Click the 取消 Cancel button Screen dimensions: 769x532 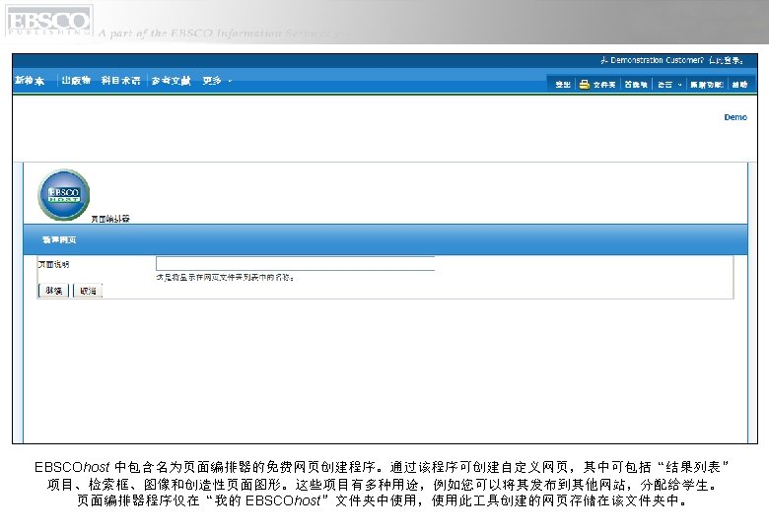(88, 291)
